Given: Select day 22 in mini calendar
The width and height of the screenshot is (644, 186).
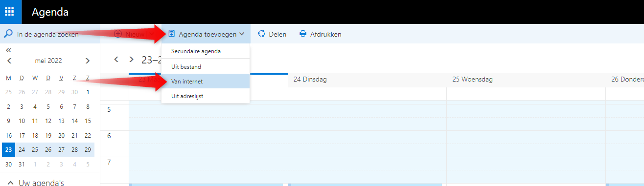Looking at the screenshot, I should 88,135.
